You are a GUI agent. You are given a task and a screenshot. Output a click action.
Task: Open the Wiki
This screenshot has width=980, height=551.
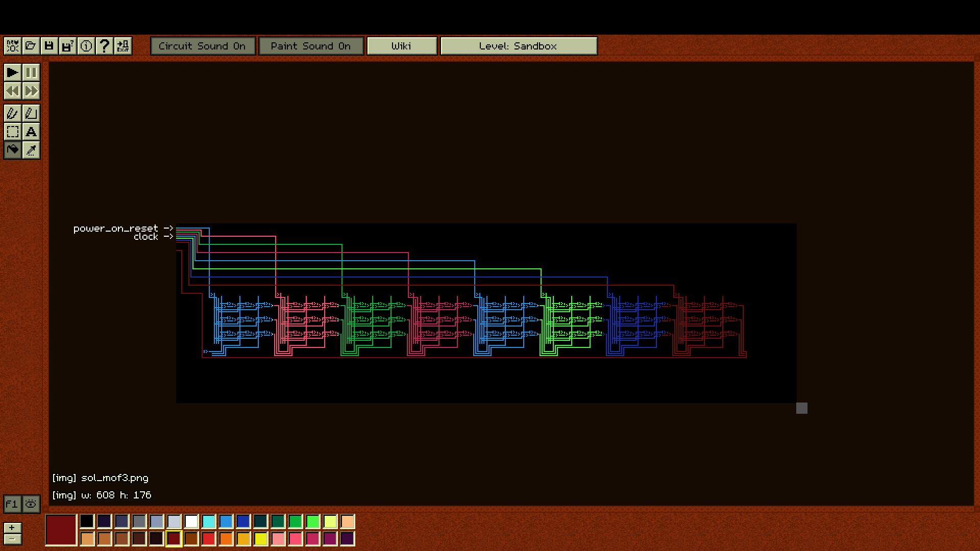coord(402,46)
